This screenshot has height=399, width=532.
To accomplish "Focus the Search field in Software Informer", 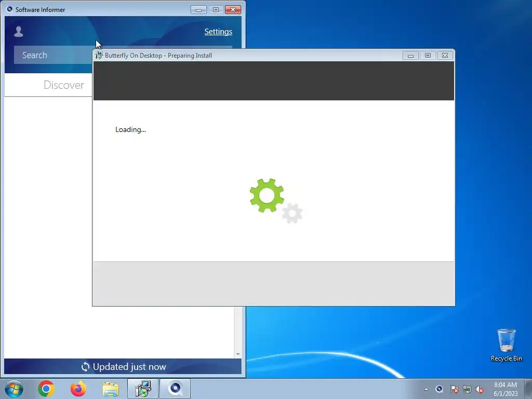I will [52, 55].
